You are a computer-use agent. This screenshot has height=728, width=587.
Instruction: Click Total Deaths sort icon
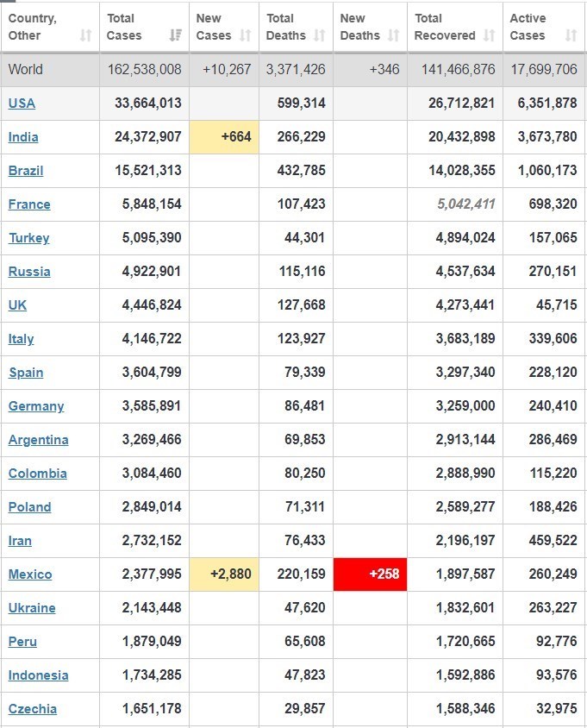[320, 35]
